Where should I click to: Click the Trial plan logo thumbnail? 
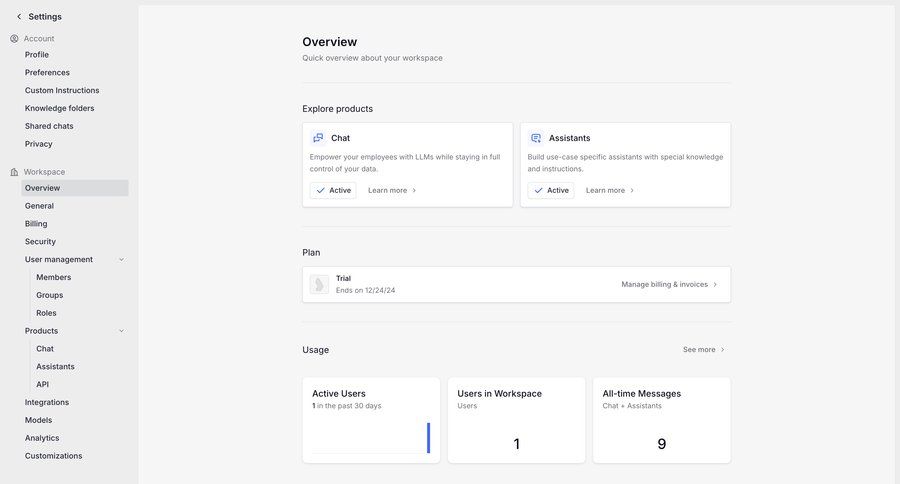(319, 284)
